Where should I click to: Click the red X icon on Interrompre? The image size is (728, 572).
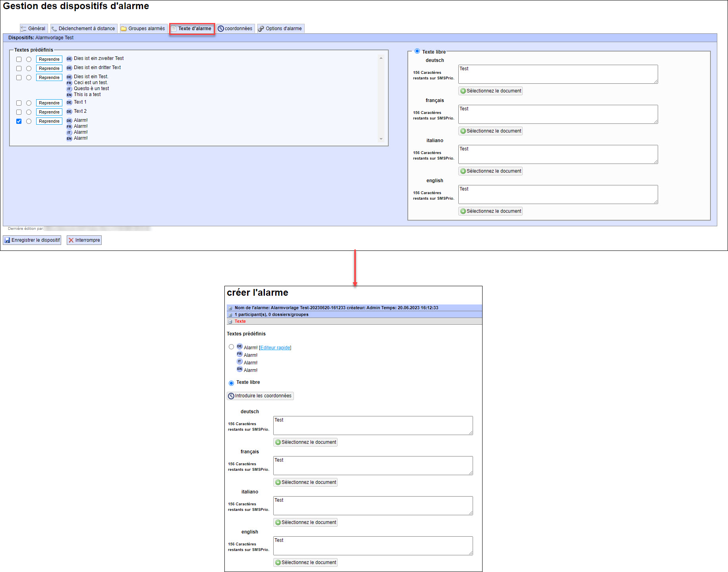point(71,240)
